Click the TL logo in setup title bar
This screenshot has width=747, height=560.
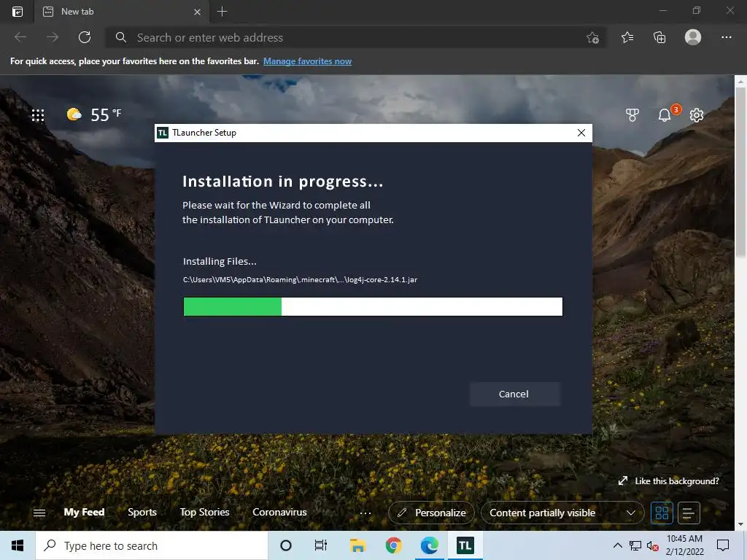[x=163, y=133]
